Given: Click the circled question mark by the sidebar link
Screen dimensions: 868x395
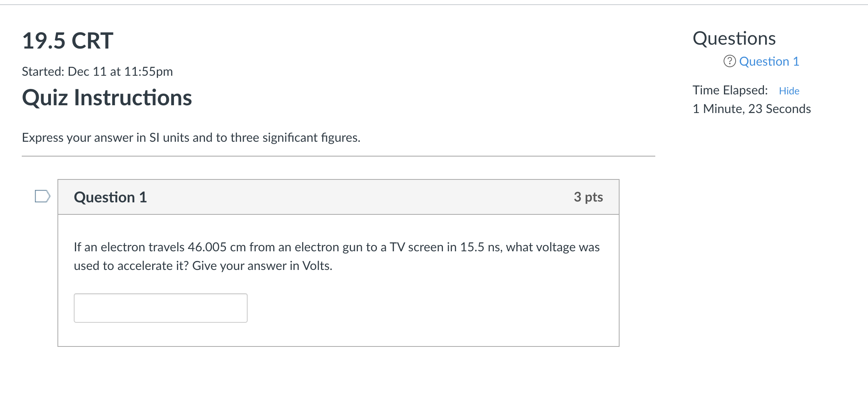Looking at the screenshot, I should tap(730, 61).
